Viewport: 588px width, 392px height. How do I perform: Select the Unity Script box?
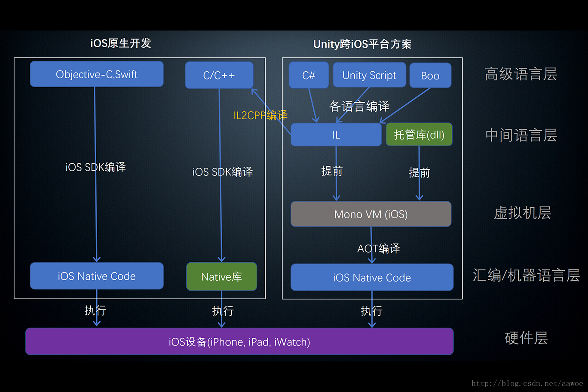click(369, 75)
